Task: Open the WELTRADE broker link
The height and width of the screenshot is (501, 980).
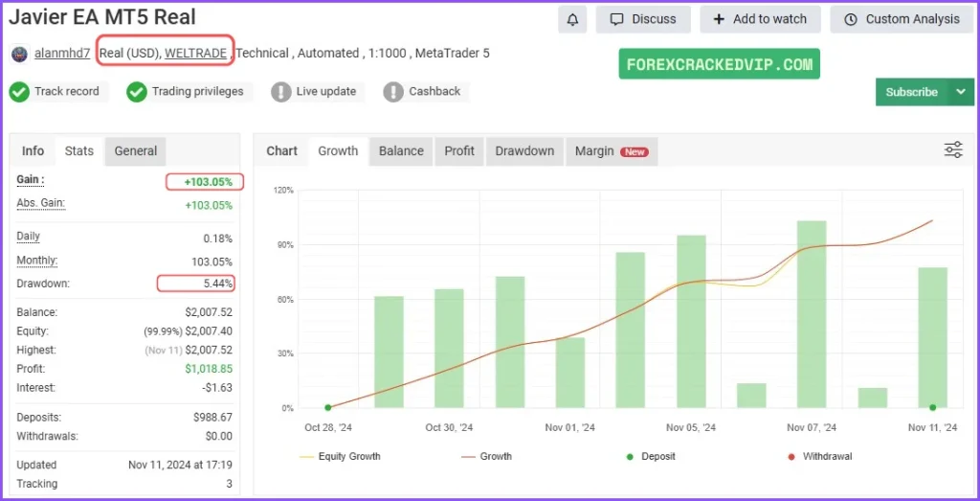Action: [195, 54]
